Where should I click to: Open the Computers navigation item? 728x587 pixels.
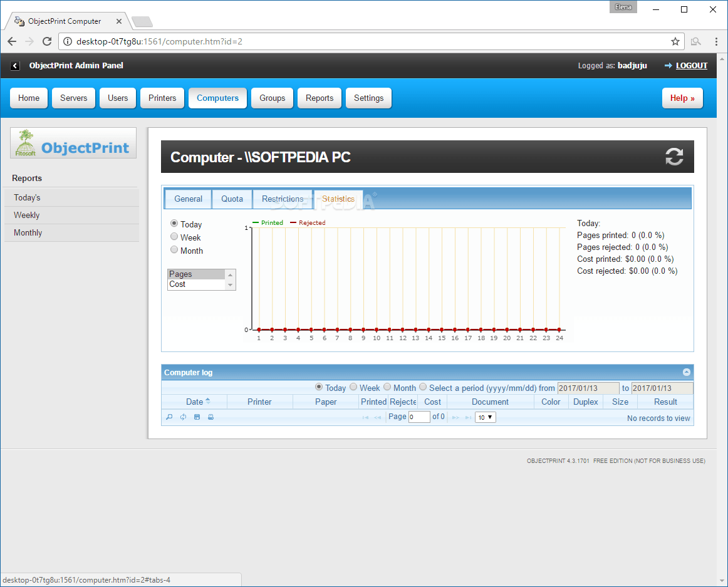coord(218,98)
